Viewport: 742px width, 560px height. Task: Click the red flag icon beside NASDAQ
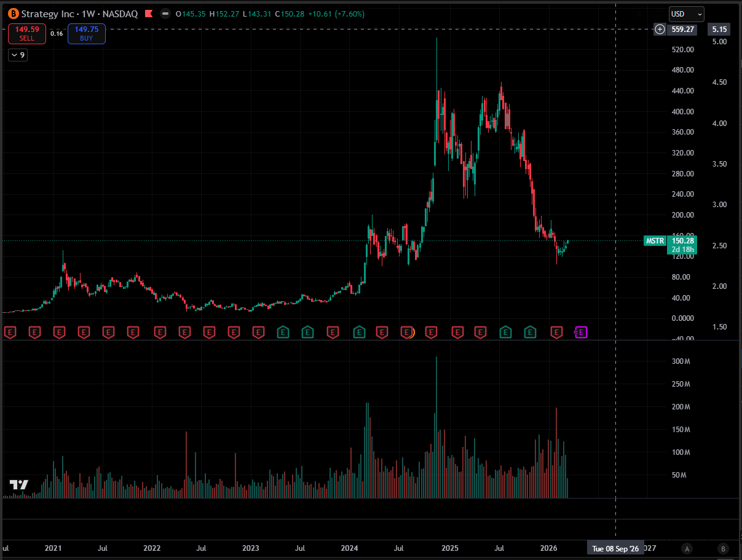[148, 14]
